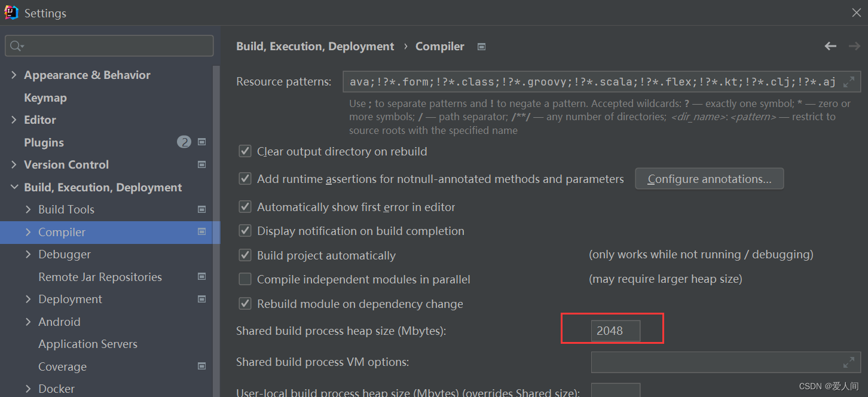Expand the Resource patterns field editor icon
This screenshot has height=397, width=868.
pos(849,83)
